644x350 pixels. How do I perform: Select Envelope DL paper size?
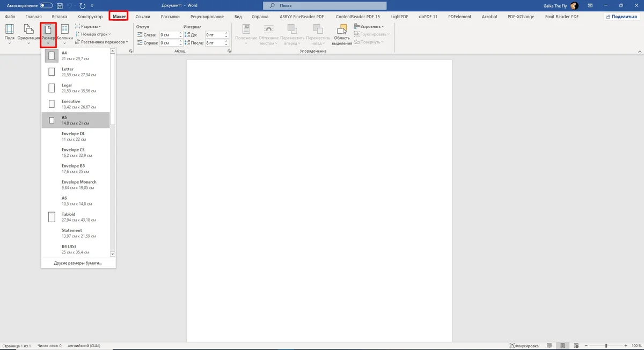(x=76, y=136)
